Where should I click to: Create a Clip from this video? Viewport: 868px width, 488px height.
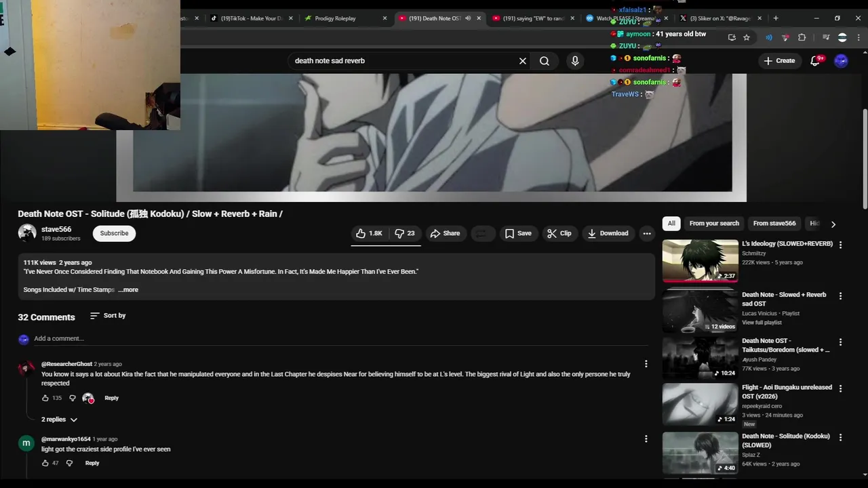559,233
